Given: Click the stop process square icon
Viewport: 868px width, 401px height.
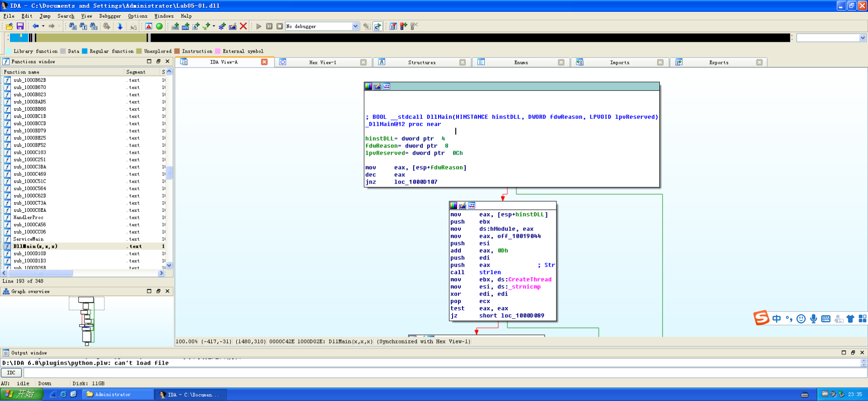Looking at the screenshot, I should pyautogui.click(x=280, y=26).
